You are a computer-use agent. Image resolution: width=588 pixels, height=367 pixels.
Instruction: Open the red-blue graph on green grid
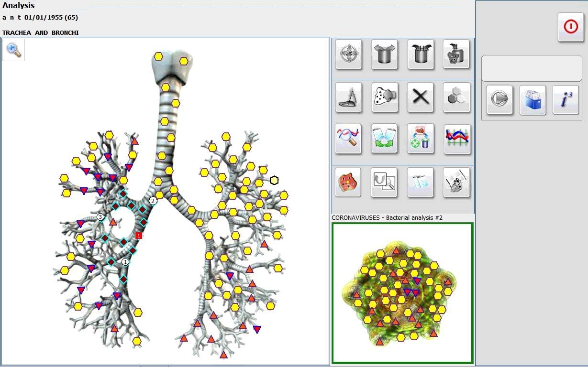click(x=457, y=139)
